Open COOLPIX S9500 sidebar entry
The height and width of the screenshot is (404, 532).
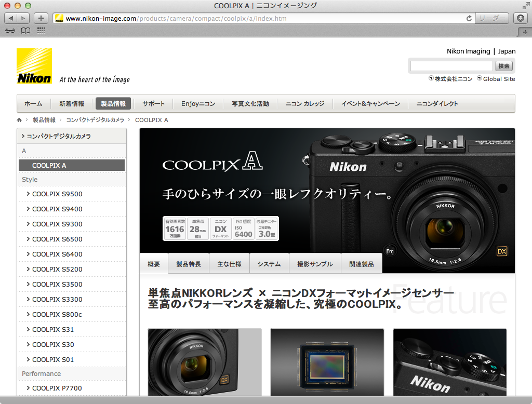click(72, 194)
